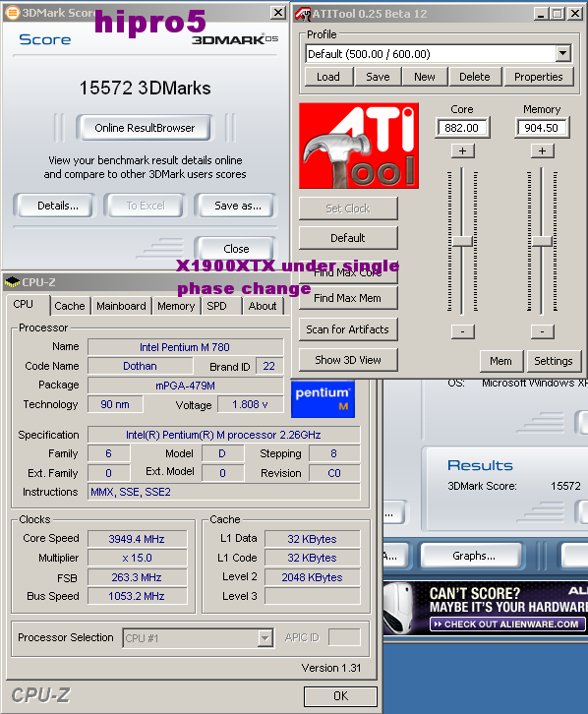Click the CPU-Z title bar chip icon
The height and width of the screenshot is (714, 588).
tap(12, 282)
